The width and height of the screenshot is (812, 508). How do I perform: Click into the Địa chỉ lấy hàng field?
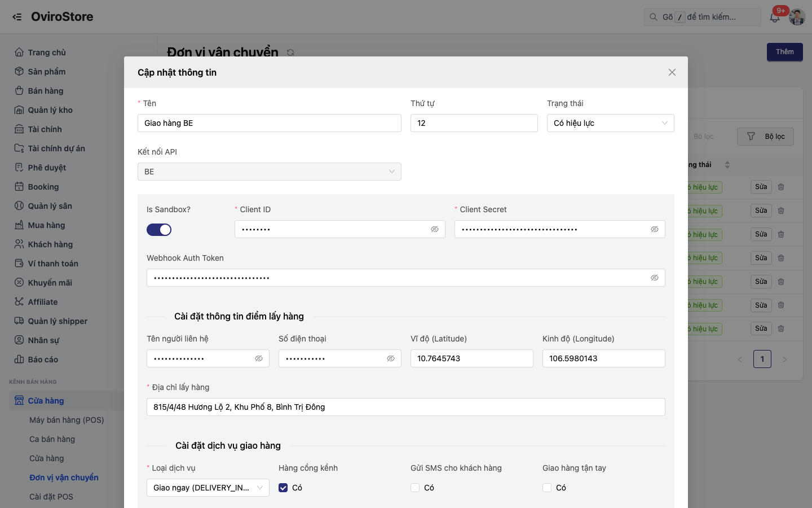coord(406,407)
